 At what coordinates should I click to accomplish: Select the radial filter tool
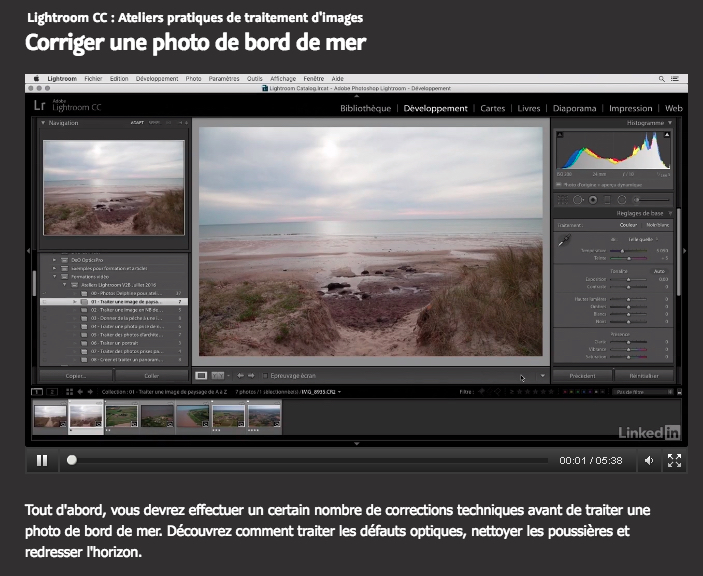622,200
